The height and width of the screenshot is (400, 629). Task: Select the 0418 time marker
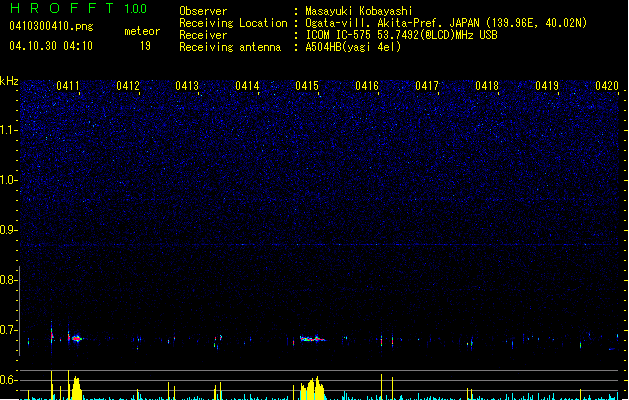click(x=487, y=87)
